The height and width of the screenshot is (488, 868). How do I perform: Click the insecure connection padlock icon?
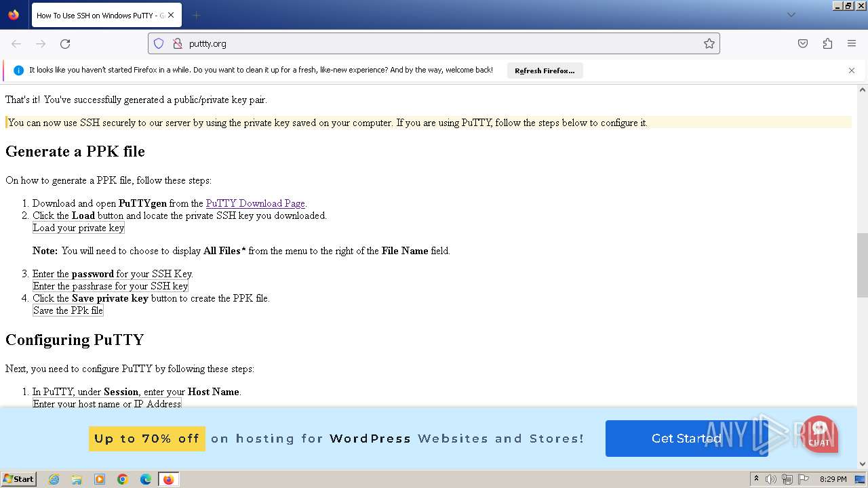178,43
